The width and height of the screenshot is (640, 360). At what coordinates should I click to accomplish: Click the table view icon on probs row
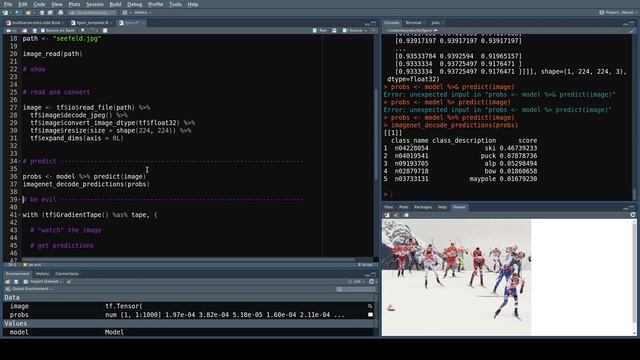coord(370,315)
